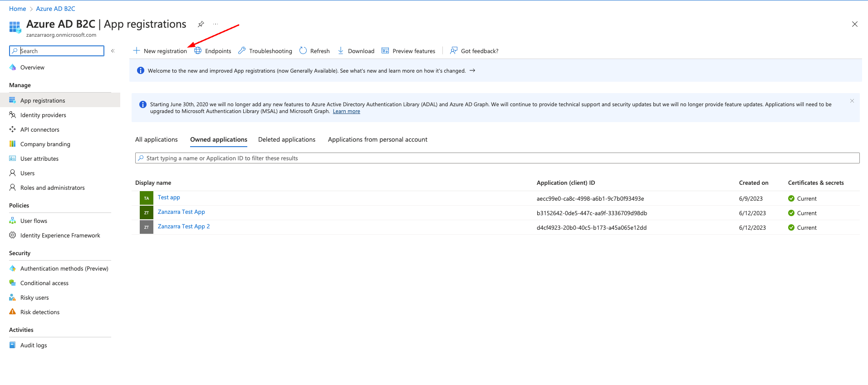The height and width of the screenshot is (385, 868).
Task: Close the App registrations blade
Action: 855,24
